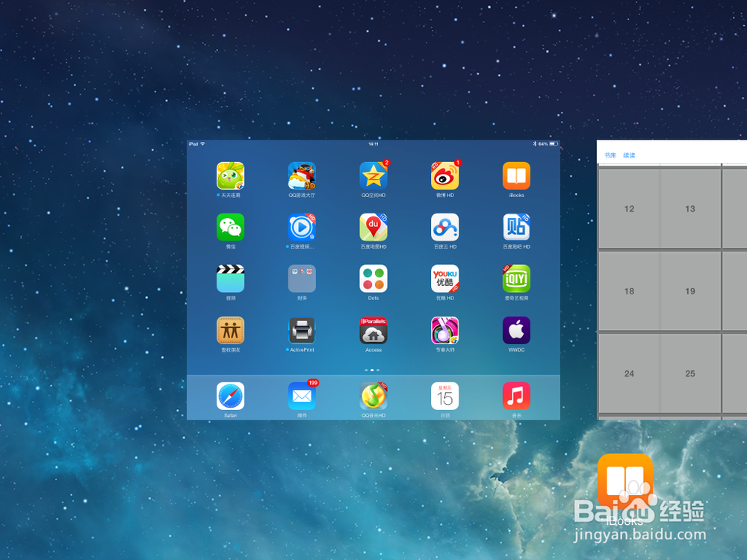Open the Find My Friends icon
This screenshot has height=560, width=747.
point(231,331)
